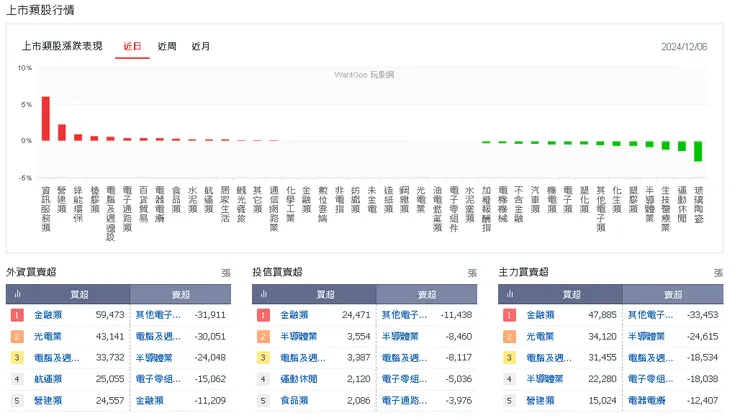Open 營建類 link in 外資 買超 column

pyautogui.click(x=48, y=401)
